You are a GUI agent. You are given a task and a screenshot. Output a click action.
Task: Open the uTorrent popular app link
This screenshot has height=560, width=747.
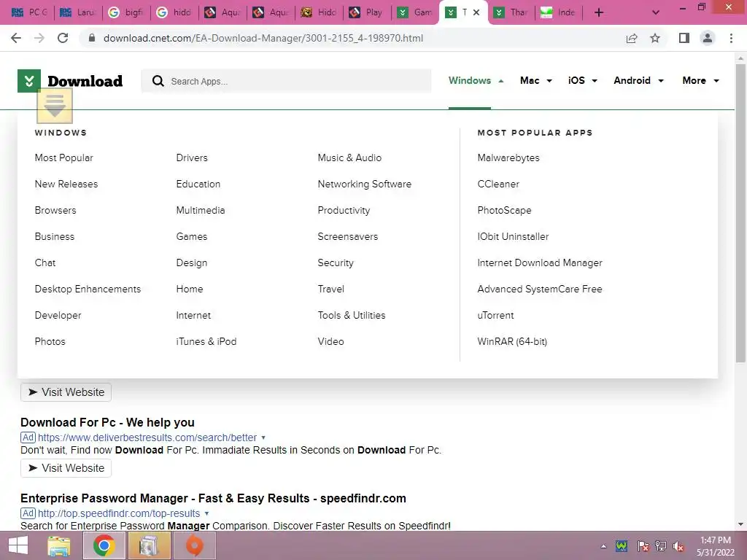[x=495, y=315]
